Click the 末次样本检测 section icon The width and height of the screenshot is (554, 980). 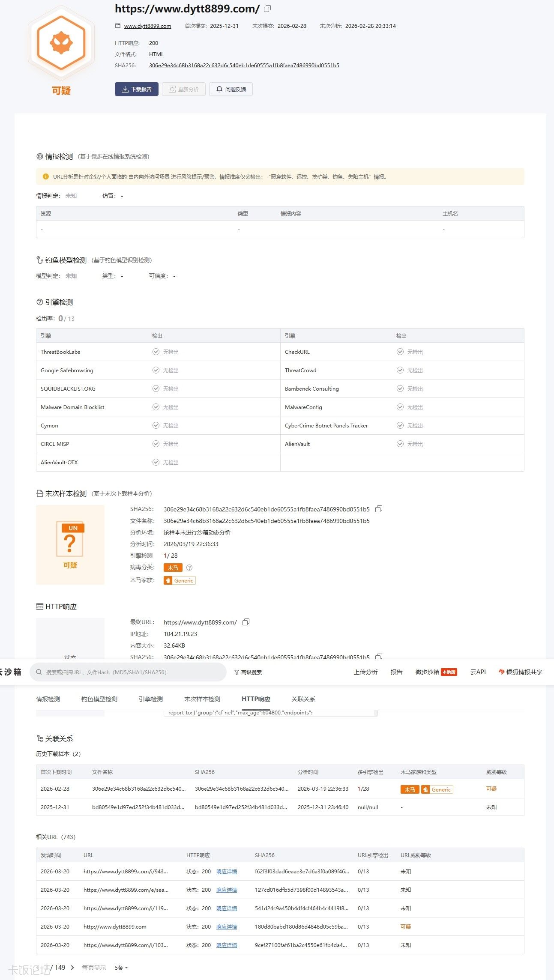tap(40, 493)
